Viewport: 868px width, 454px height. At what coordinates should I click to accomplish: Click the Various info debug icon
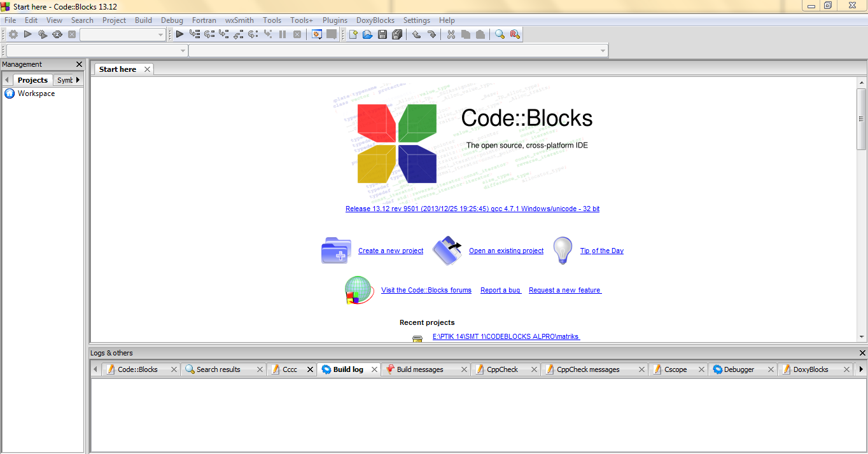coord(332,34)
